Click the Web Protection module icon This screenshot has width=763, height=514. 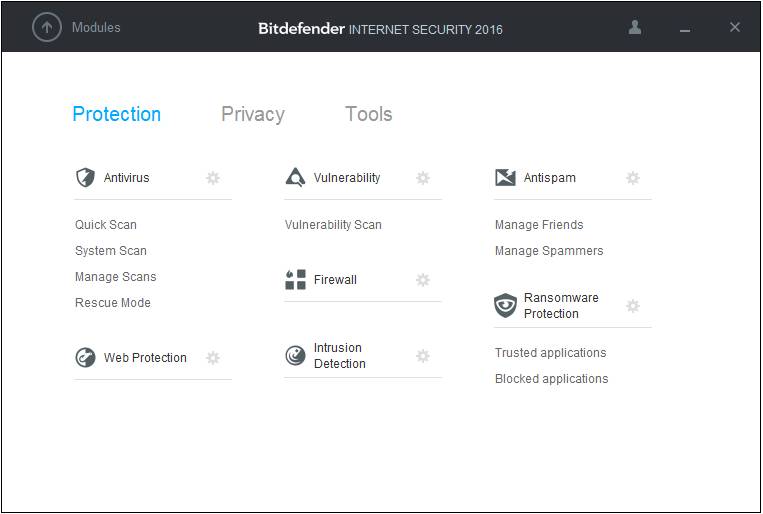(x=85, y=358)
